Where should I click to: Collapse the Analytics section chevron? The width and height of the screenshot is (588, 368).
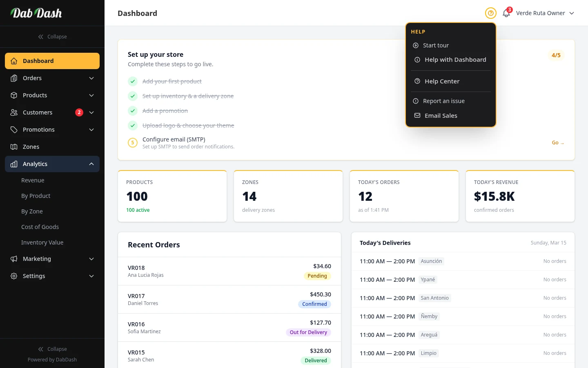(91, 164)
